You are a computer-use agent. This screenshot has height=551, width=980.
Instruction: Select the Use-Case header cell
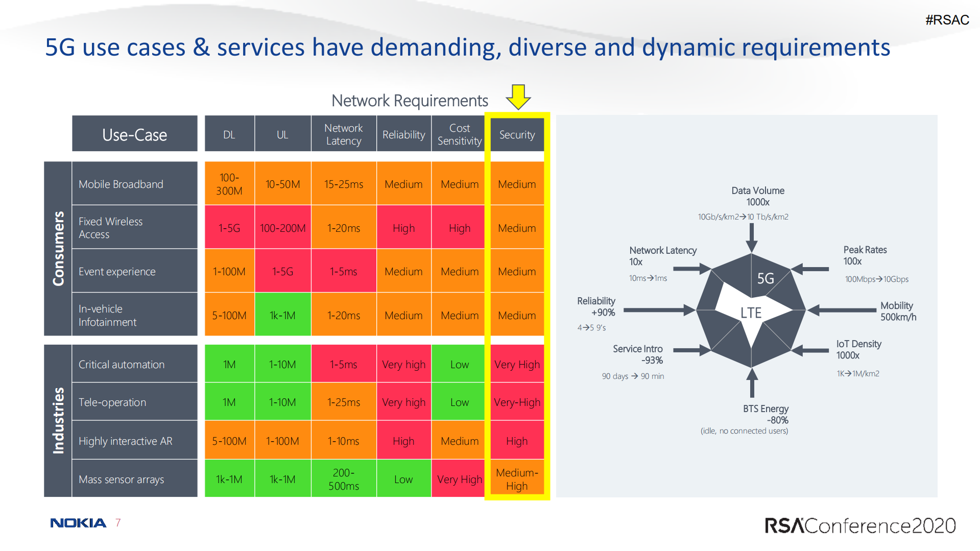coord(134,134)
